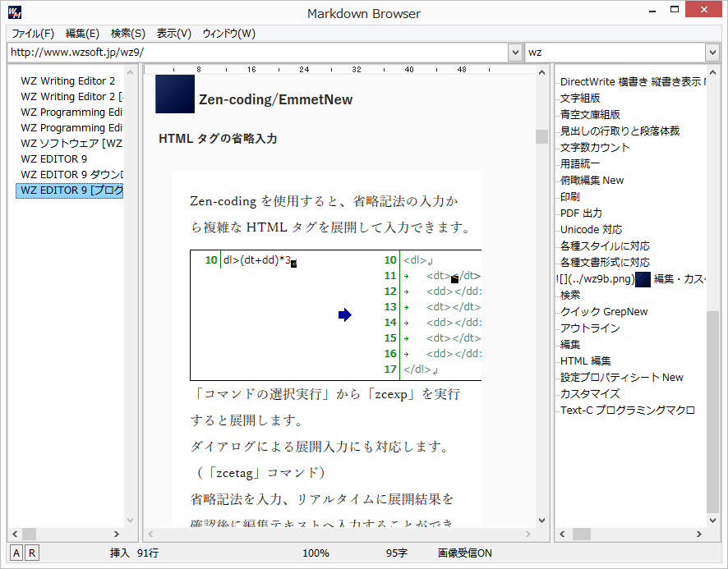Select WZ Writing Editor 2 first list item
Image resolution: width=728 pixels, height=569 pixels.
click(67, 80)
